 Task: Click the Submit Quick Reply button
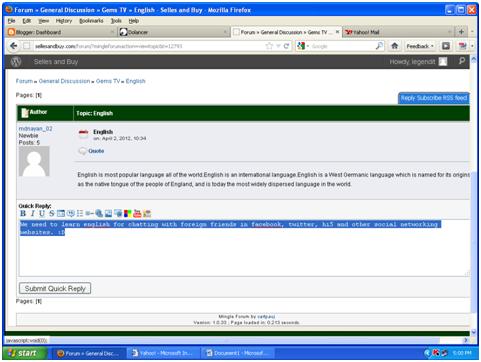(x=55, y=288)
